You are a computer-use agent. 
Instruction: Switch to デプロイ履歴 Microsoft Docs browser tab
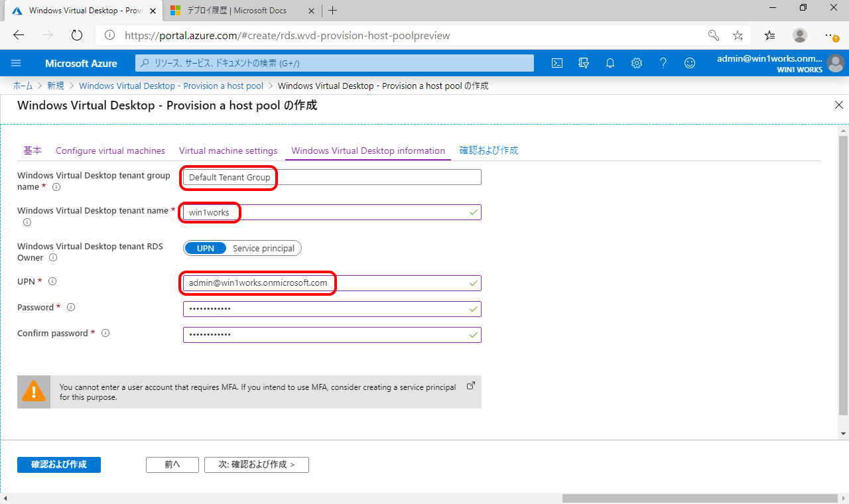pos(242,10)
